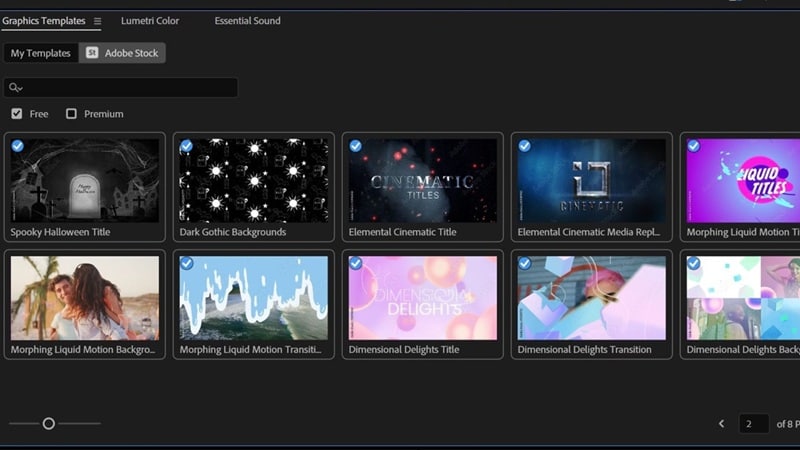Select Morphing Liquid Motion Titles thumbnail

[743, 181]
